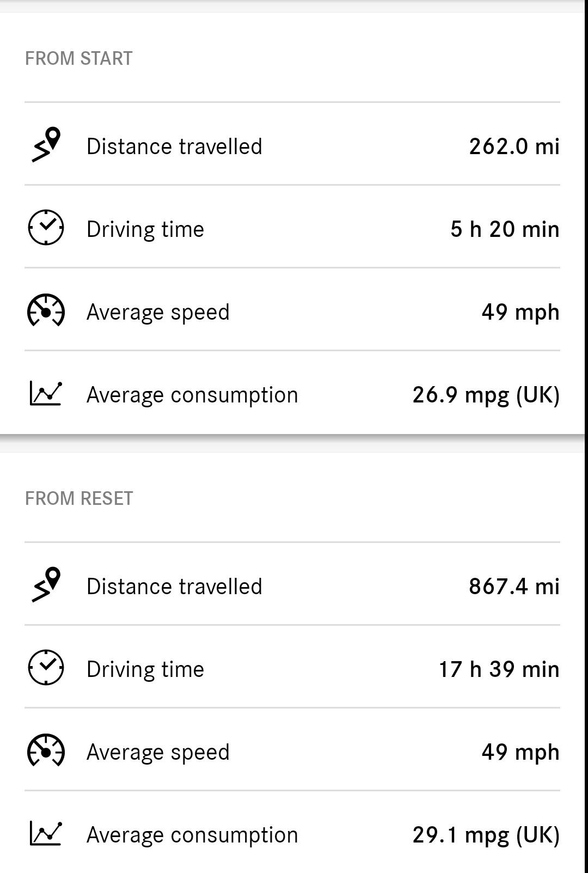Select Distance travelled label under From Reset
Image resolution: width=588 pixels, height=873 pixels.
click(174, 587)
